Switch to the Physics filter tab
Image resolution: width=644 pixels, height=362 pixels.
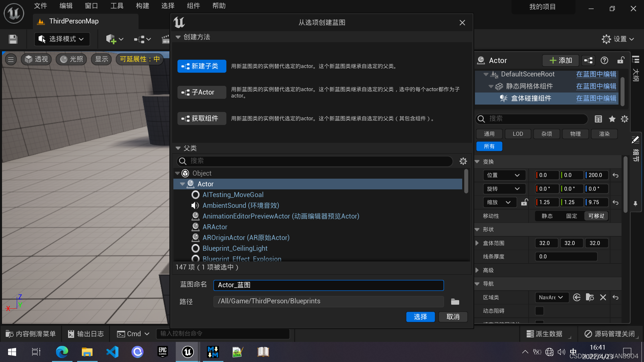click(x=575, y=134)
